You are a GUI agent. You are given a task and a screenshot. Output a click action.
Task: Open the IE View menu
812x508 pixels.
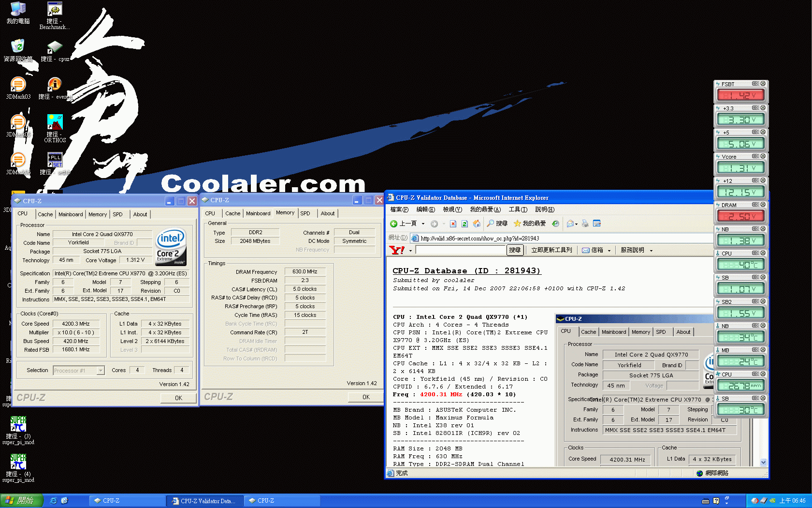click(x=452, y=209)
